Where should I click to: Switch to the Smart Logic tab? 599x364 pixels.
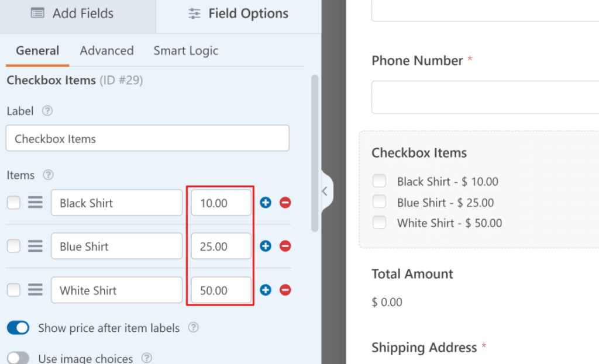[x=185, y=51]
